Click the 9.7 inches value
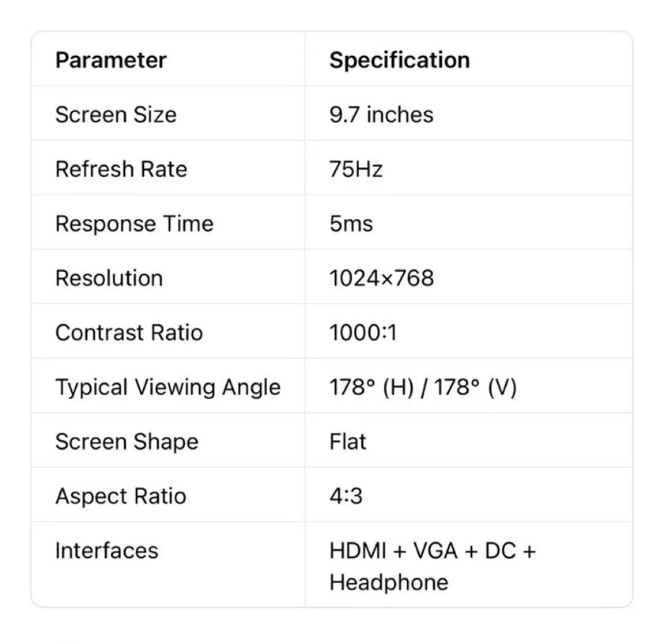Screen dimensions: 664x644 [x=381, y=115]
